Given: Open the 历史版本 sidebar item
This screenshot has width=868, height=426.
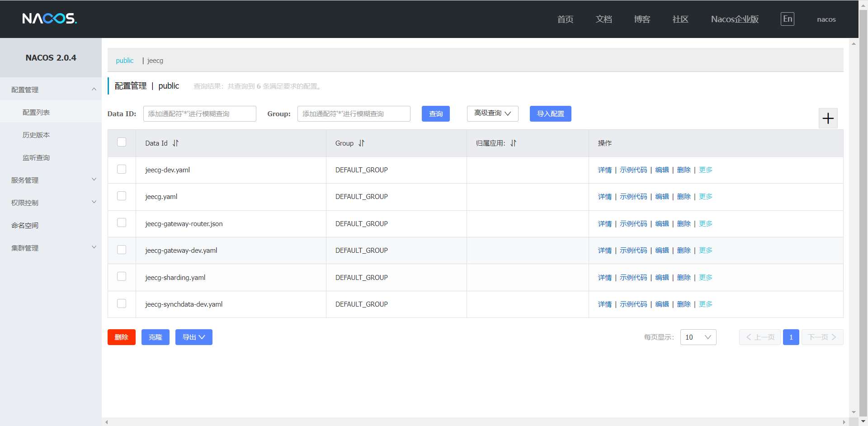Looking at the screenshot, I should pos(36,134).
